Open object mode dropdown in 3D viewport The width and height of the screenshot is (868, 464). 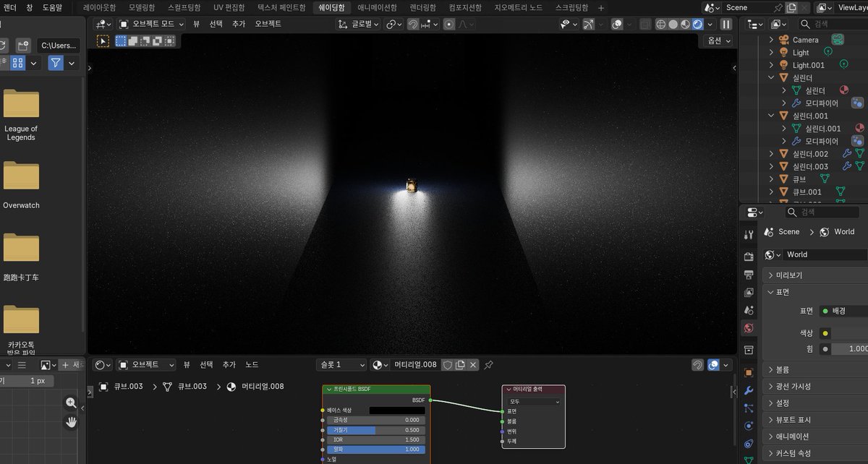(x=152, y=24)
